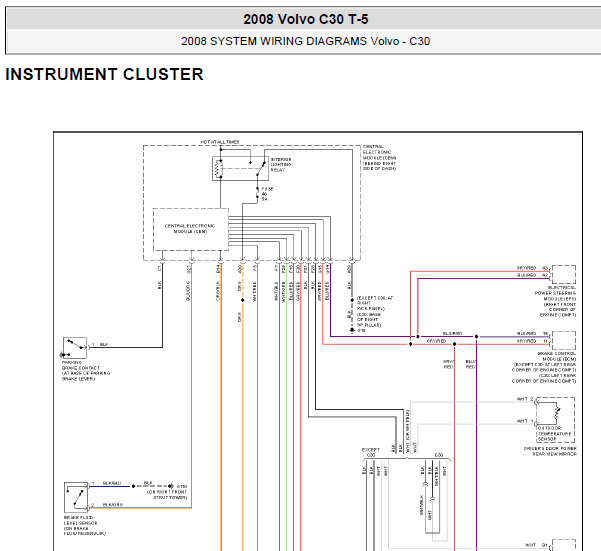Click the in-line connector symbols on C30 wires
The image size is (601, 551).
pyautogui.click(x=429, y=492)
